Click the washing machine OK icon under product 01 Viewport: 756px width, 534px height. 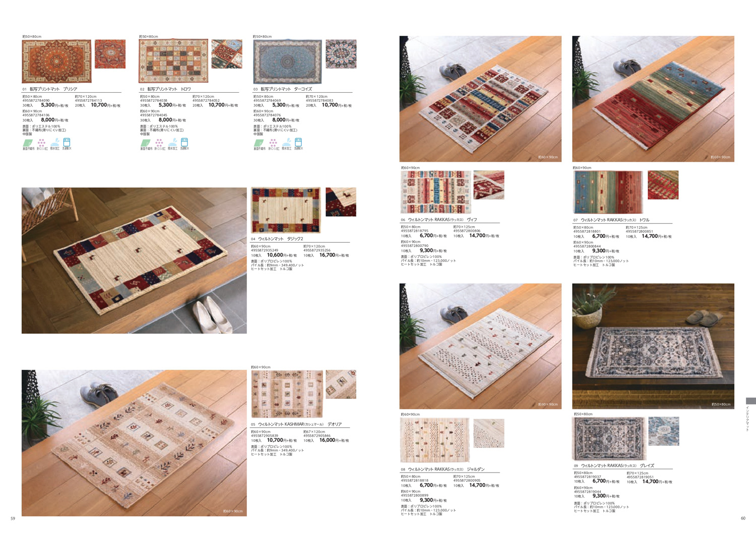click(x=67, y=143)
